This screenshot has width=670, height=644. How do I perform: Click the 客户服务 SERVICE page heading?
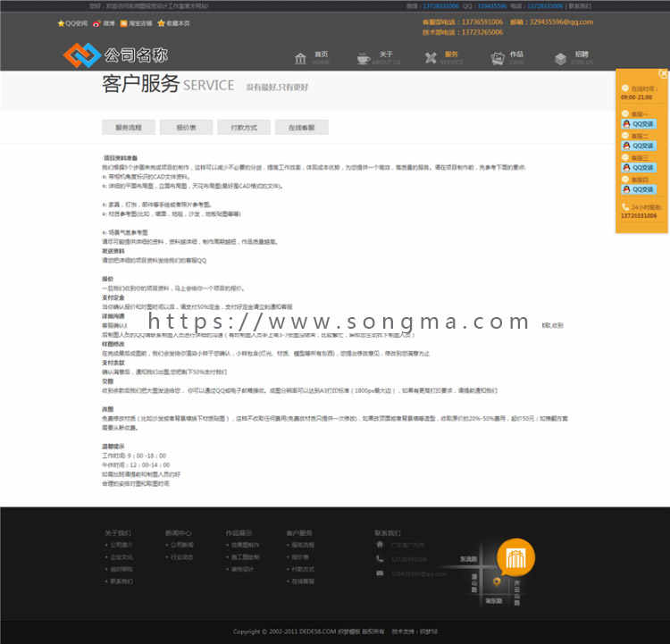click(168, 84)
